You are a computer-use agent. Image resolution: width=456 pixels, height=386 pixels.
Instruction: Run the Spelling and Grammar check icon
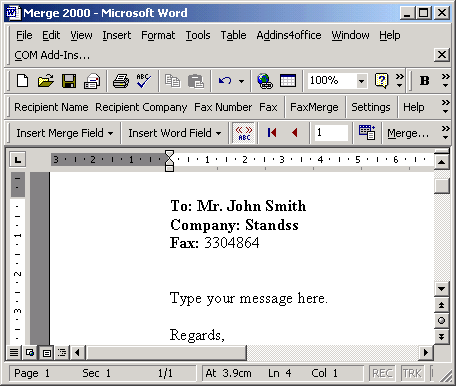coord(144,81)
